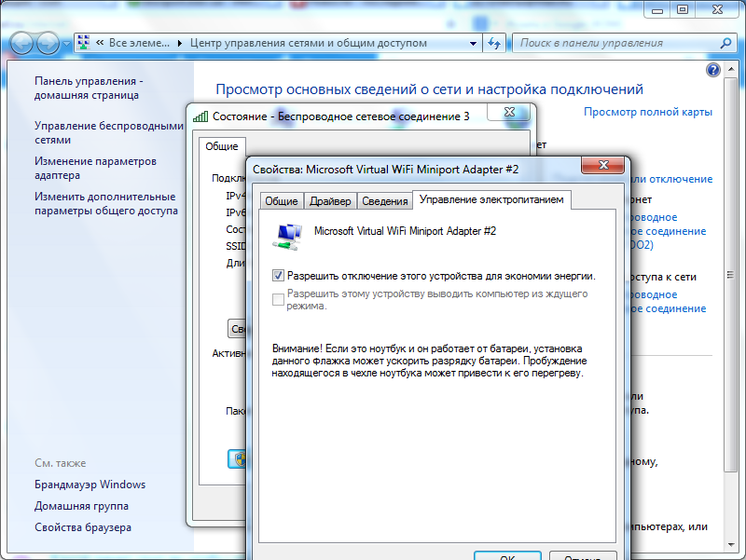Open Изменение параметров адаптера link

(x=95, y=169)
